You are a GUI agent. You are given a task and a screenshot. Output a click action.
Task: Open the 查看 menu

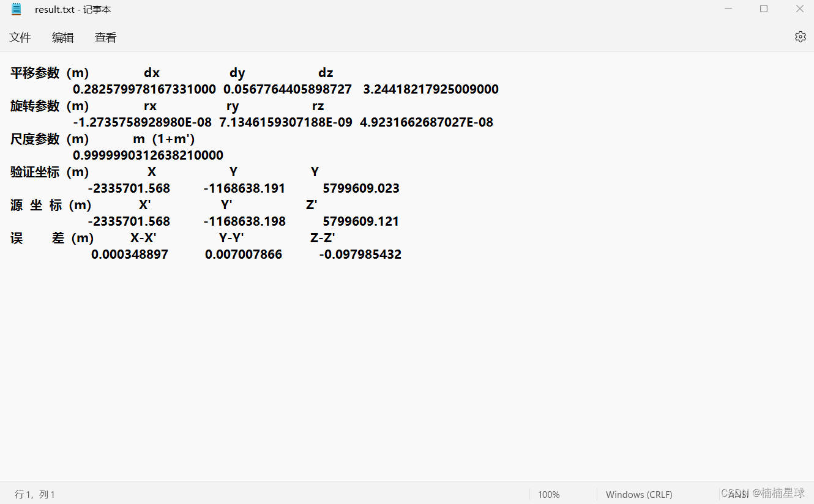tap(106, 37)
